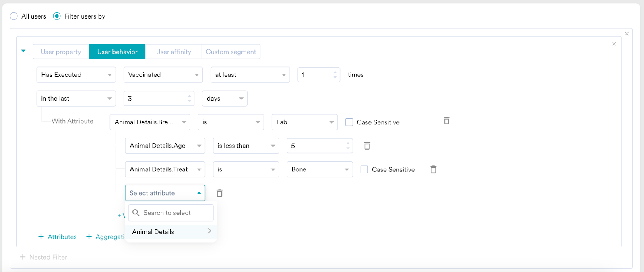Click trash icon beside Animal Details.Age row
The height and width of the screenshot is (272, 644).
(367, 146)
